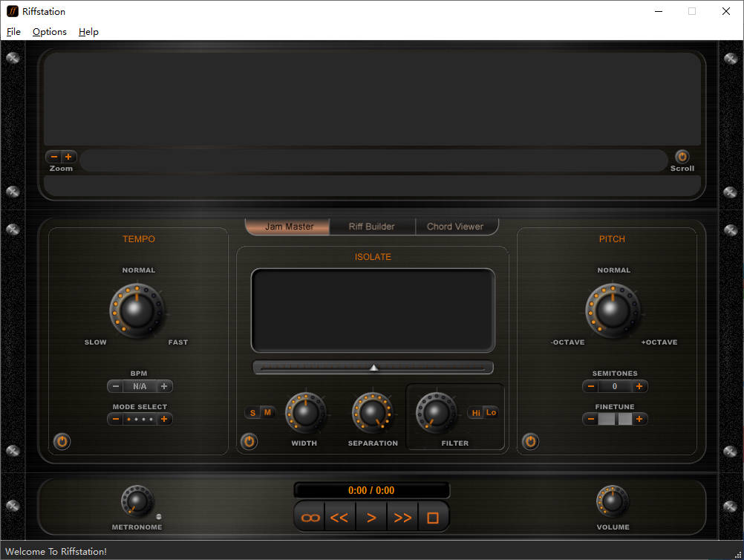Viewport: 744px width, 560px height.
Task: Toggle the Scroll power button
Action: point(682,157)
